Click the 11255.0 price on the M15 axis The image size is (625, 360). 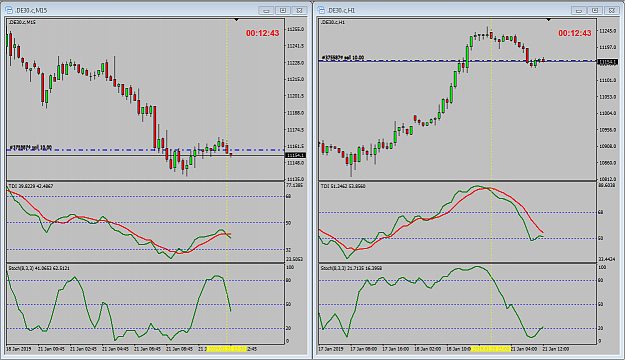click(x=296, y=30)
